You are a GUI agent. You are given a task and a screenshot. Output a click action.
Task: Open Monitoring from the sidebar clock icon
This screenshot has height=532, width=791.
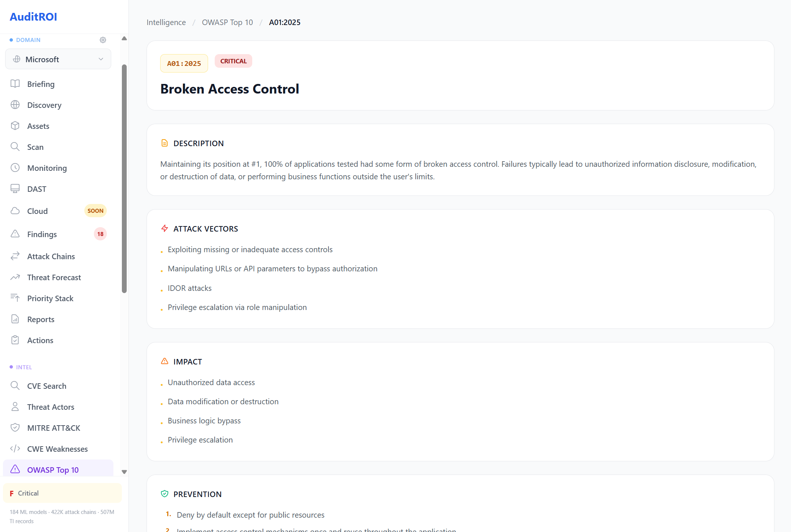click(x=15, y=168)
